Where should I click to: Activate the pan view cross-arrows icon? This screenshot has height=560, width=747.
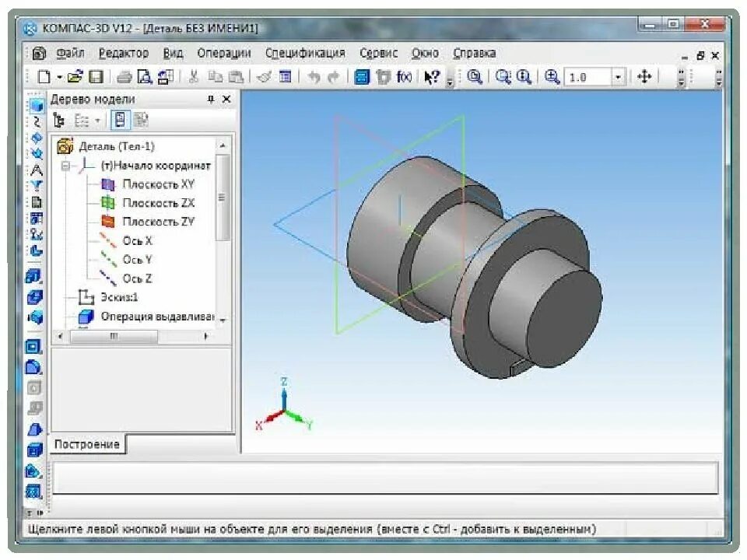[x=644, y=77]
